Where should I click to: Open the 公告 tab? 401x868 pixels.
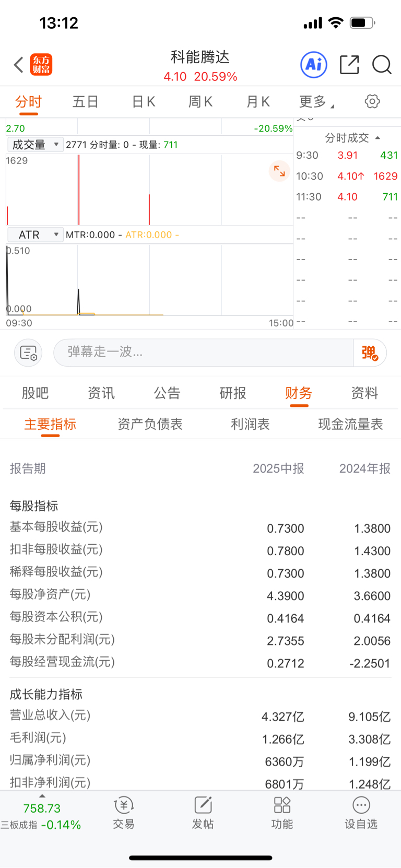[167, 393]
